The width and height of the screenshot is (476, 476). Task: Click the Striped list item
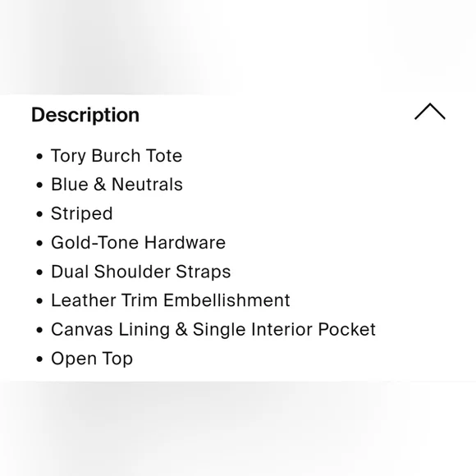click(x=82, y=213)
